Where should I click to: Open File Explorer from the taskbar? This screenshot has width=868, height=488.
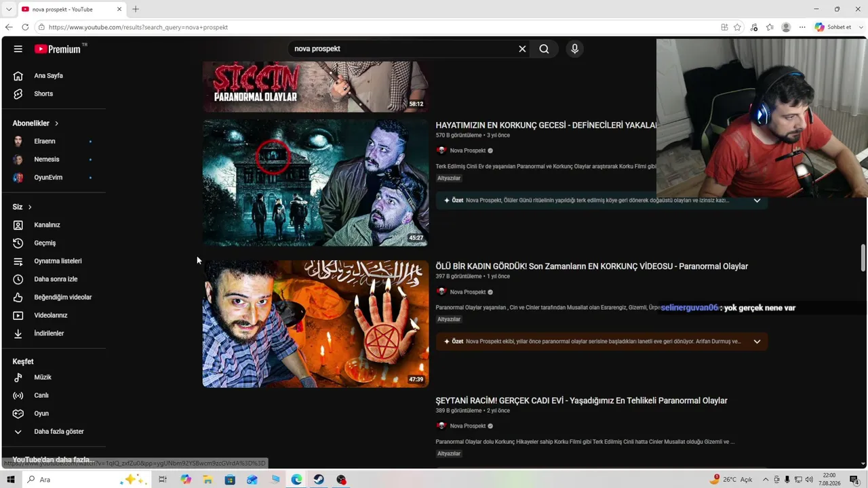(x=208, y=480)
